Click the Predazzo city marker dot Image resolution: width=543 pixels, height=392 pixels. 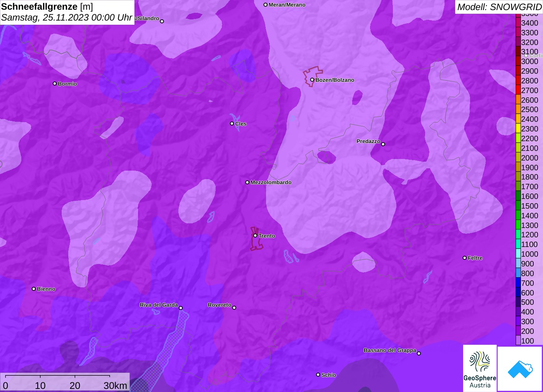point(383,144)
